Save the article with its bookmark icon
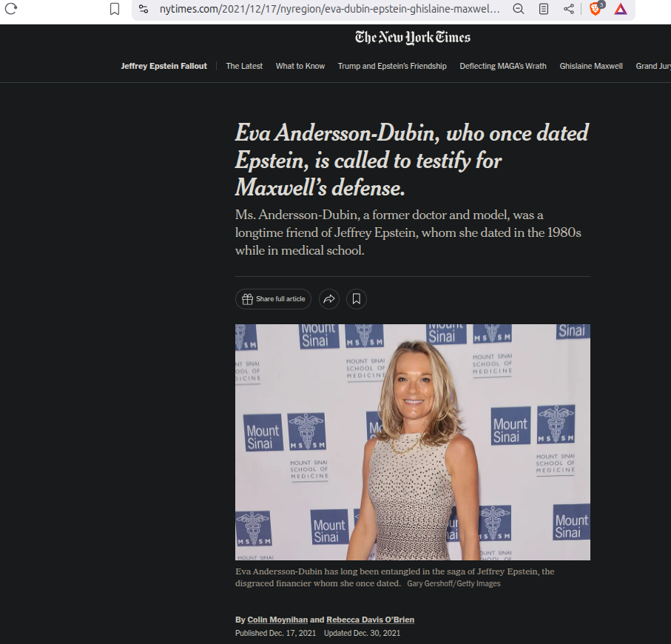Image resolution: width=671 pixels, height=644 pixels. pos(357,299)
